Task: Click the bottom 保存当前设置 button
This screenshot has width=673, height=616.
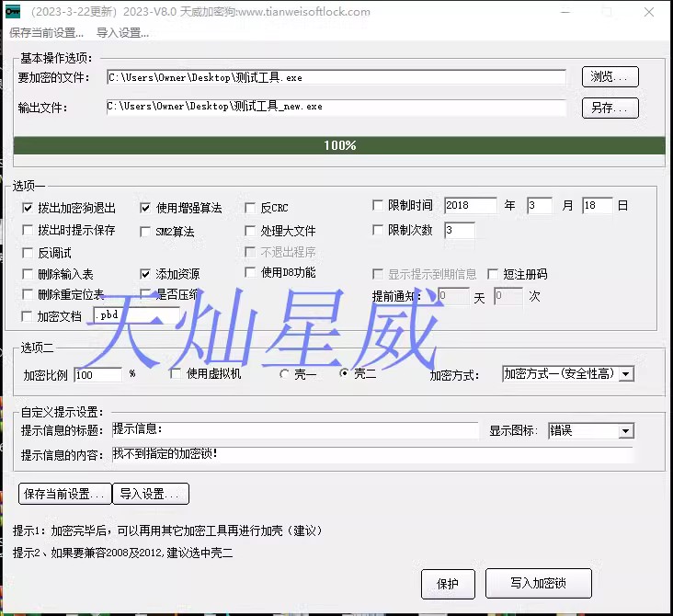Action: coord(64,494)
